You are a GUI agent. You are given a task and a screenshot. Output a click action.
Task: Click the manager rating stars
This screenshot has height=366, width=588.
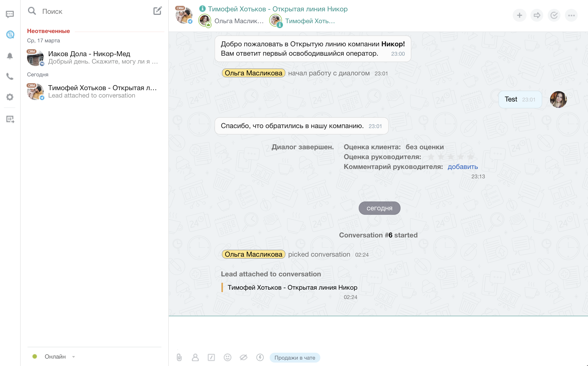pos(450,157)
